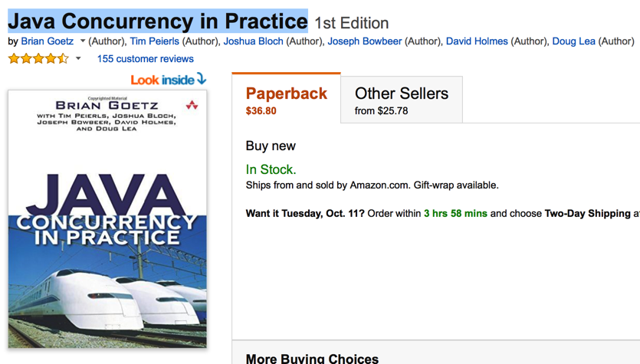Click the David Holmes author link
This screenshot has height=364, width=640.
point(477,41)
